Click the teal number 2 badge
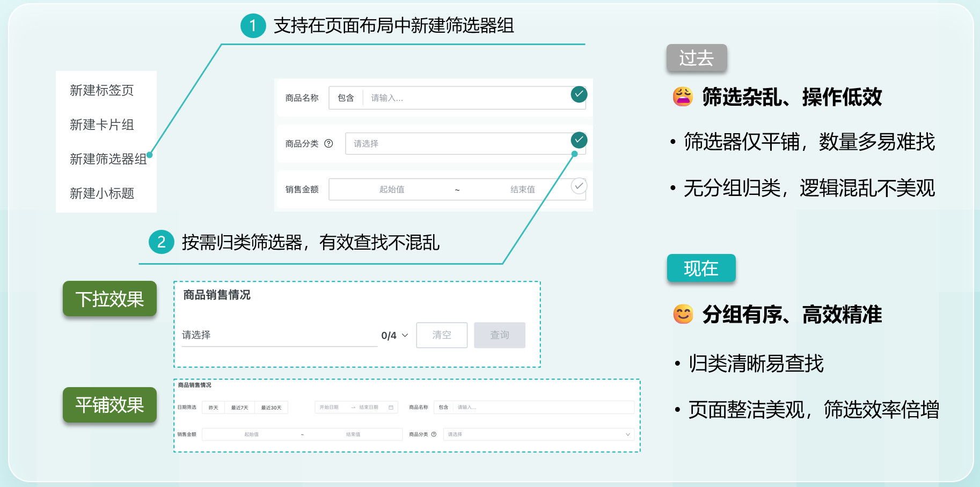 click(x=161, y=242)
